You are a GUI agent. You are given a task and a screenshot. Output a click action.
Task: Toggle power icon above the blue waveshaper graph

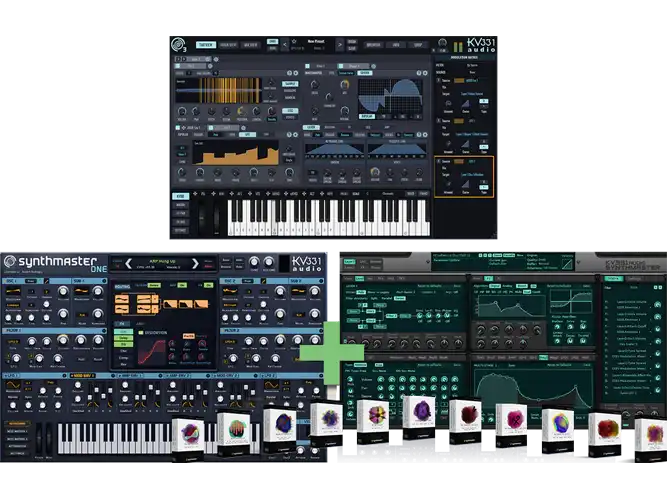[x=425, y=73]
